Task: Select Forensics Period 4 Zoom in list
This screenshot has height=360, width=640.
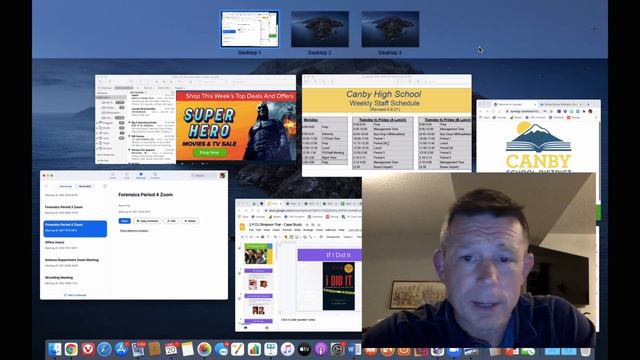Action: [x=75, y=228]
